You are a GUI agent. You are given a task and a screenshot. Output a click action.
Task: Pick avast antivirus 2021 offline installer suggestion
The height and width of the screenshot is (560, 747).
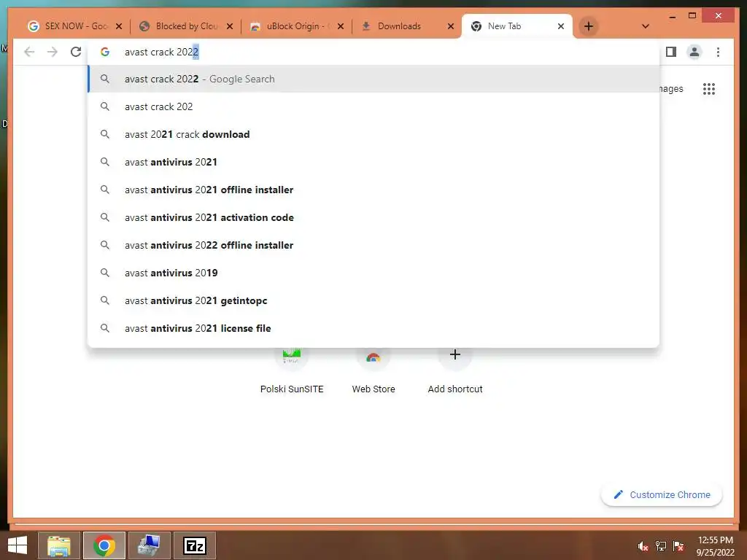point(374,190)
